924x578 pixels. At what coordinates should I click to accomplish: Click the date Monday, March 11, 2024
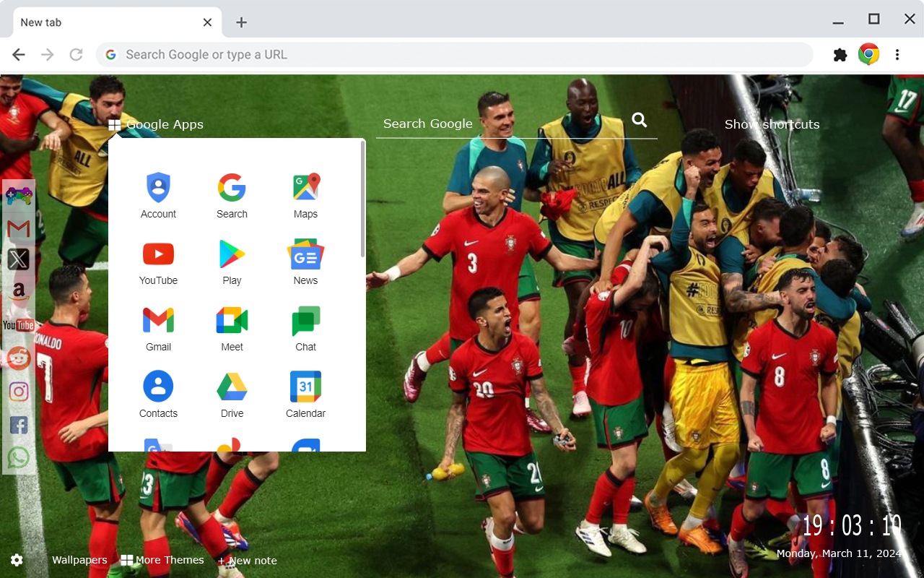tap(839, 553)
